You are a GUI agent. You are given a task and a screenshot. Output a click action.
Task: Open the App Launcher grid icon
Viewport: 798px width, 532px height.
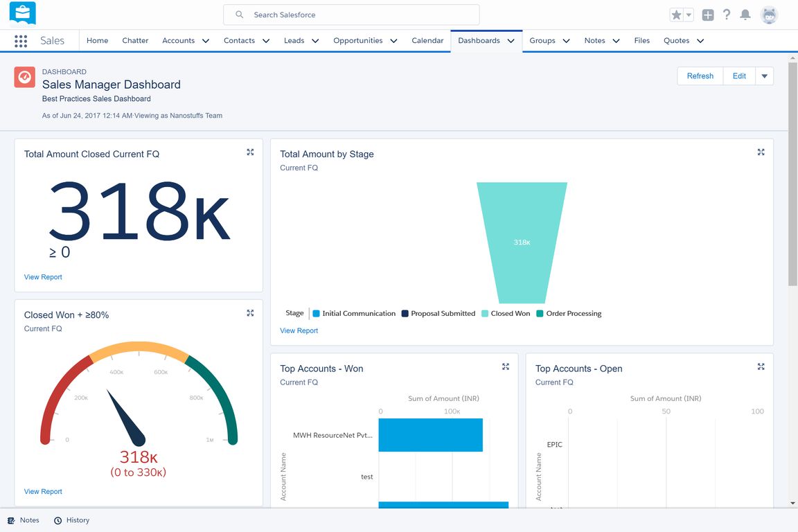pyautogui.click(x=21, y=41)
